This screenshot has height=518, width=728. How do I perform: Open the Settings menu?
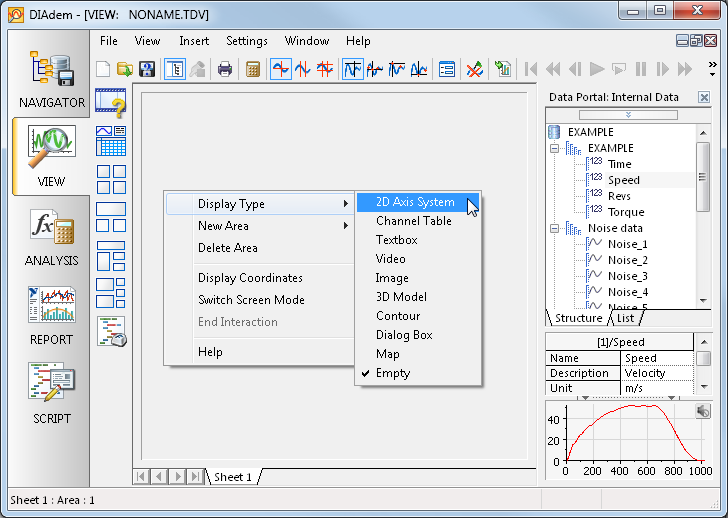[246, 41]
